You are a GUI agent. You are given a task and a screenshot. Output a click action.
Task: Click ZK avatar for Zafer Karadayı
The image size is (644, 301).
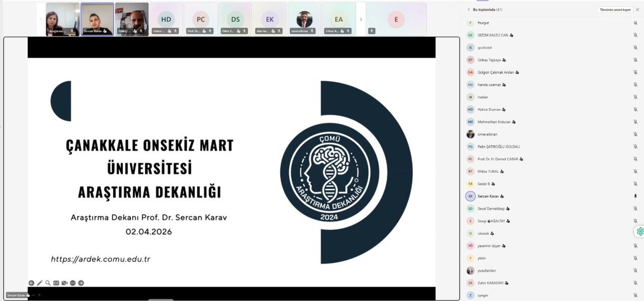pyautogui.click(x=471, y=283)
